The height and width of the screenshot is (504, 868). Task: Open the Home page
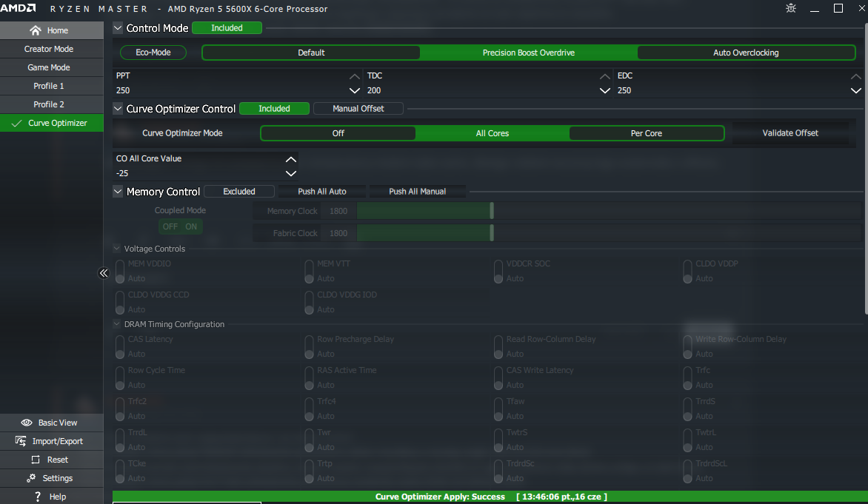coord(52,30)
